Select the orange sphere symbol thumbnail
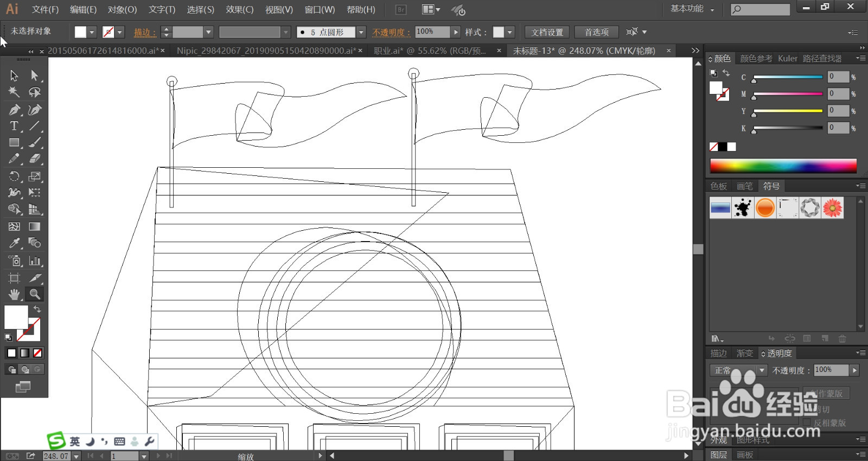The image size is (868, 461). click(x=765, y=208)
